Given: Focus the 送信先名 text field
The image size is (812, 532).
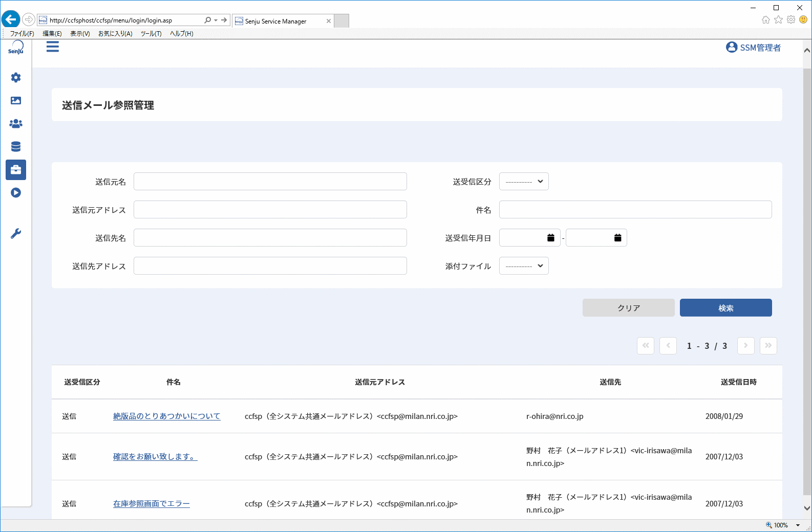Looking at the screenshot, I should pos(270,238).
